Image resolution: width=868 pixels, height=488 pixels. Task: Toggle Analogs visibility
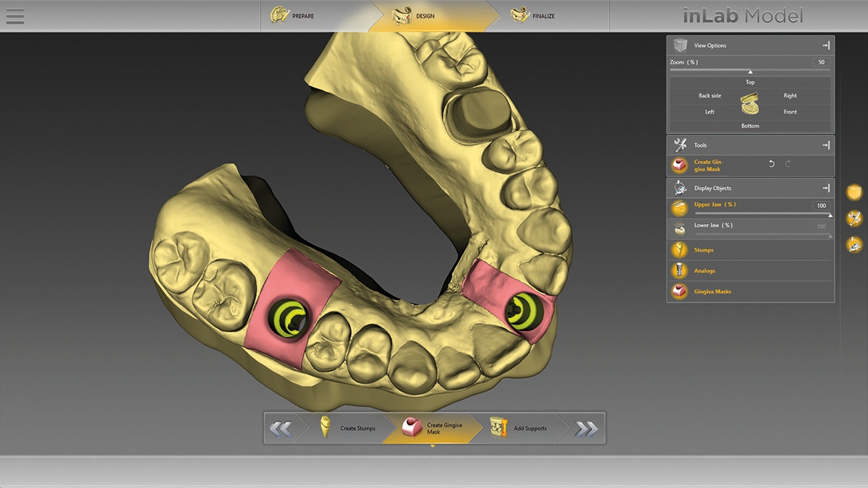[x=679, y=271]
